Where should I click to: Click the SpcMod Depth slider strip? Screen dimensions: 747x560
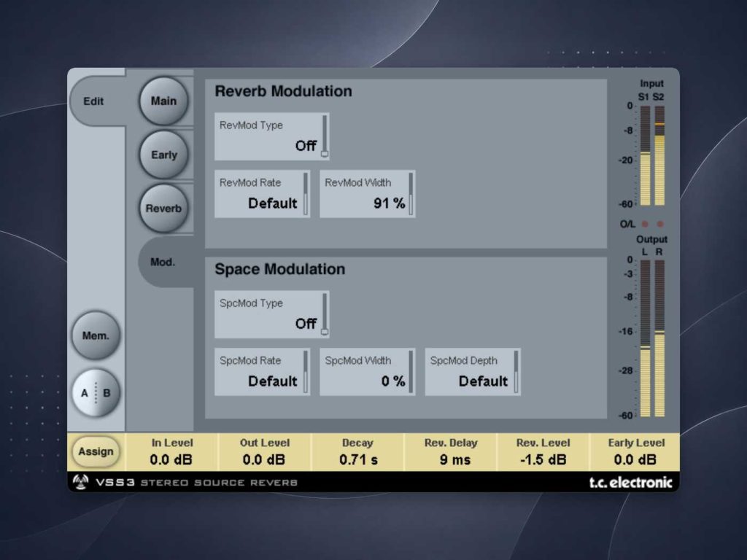(516, 372)
